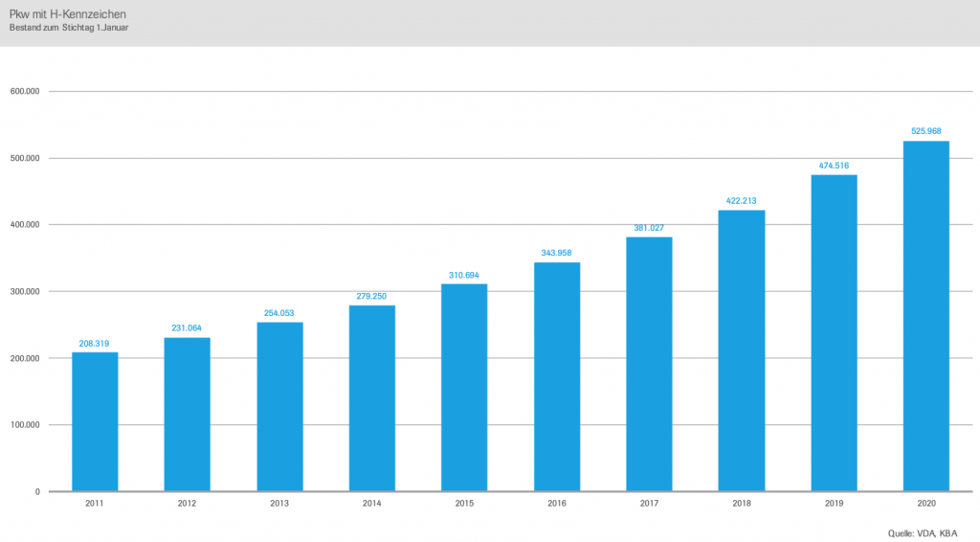The width and height of the screenshot is (980, 542).
Task: Click the 2015 bar
Action: [464, 388]
